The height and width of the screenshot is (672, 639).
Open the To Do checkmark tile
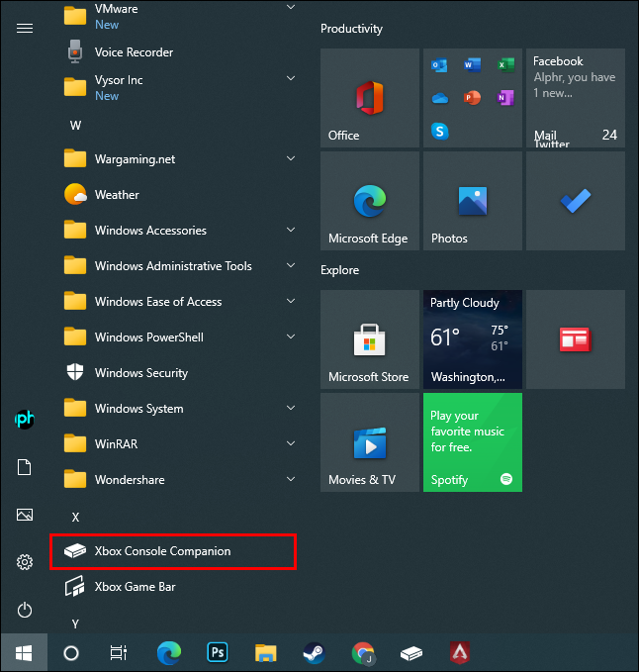click(575, 201)
